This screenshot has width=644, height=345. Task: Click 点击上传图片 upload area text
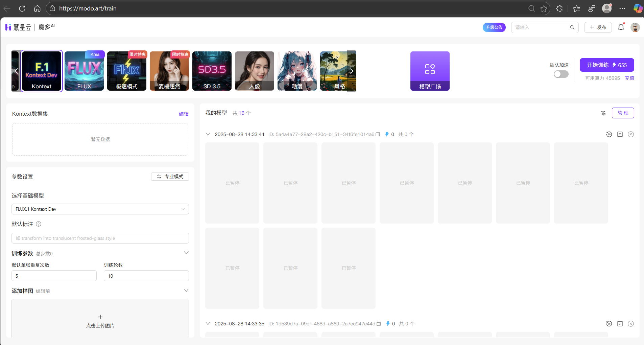[100, 326]
